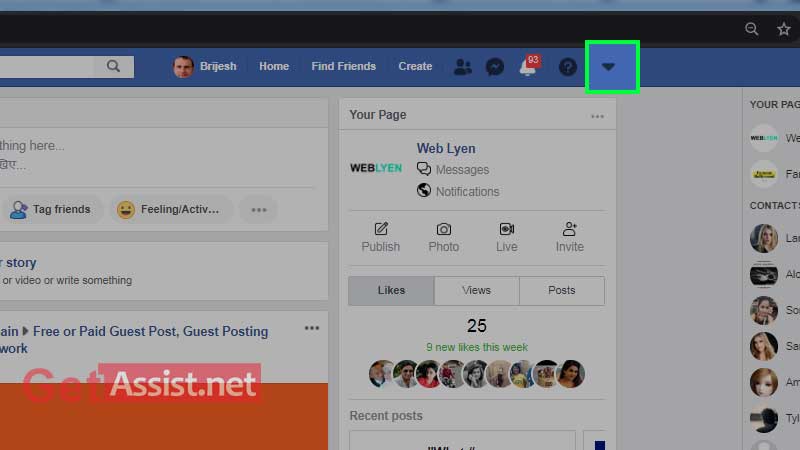Viewport: 800px width, 450px height.
Task: Open the post options ellipsis menu
Action: coord(312,328)
